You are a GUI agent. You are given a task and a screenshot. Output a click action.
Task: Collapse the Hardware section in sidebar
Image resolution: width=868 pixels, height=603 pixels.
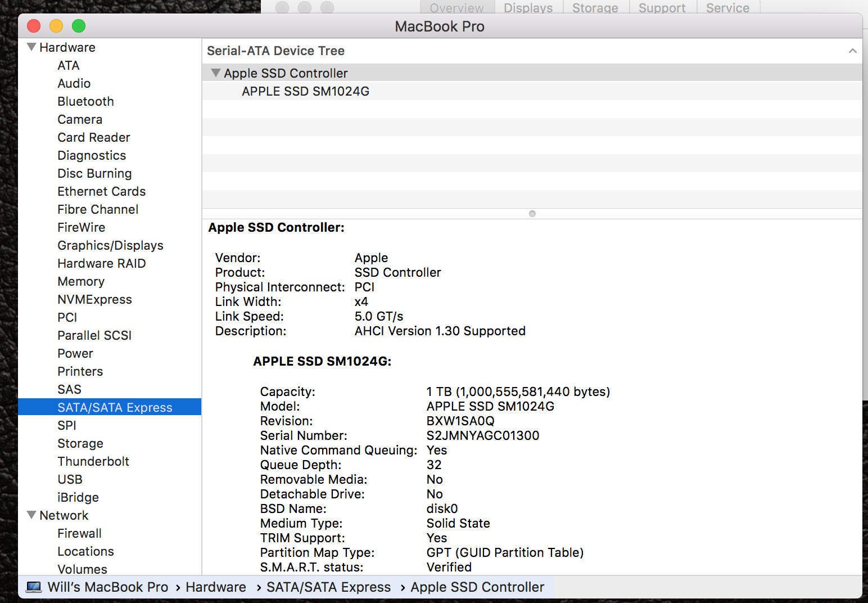point(32,47)
